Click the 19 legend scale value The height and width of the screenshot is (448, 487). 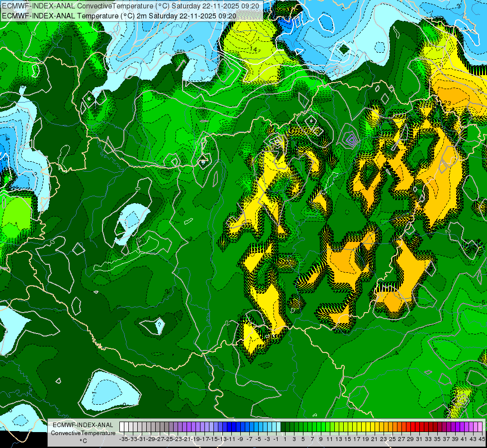pyautogui.click(x=366, y=439)
